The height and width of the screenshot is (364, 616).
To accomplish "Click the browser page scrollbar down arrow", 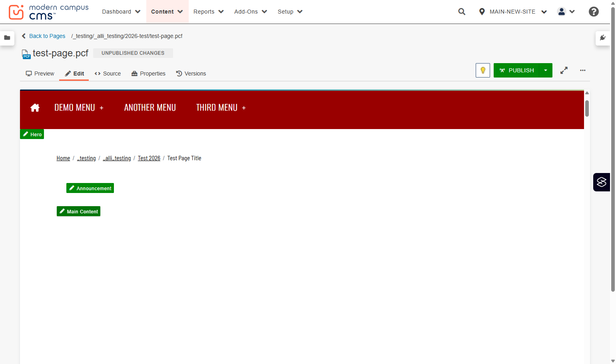I will [x=613, y=361].
